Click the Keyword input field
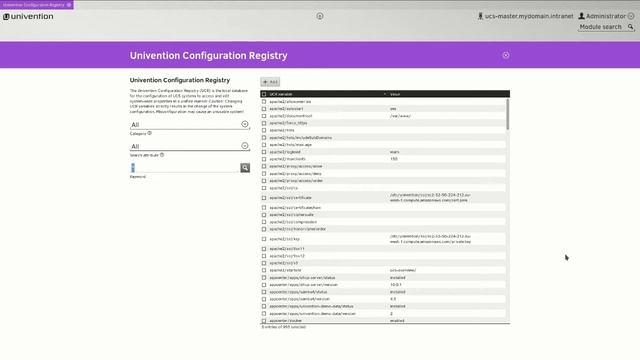Viewport: 640px width, 360px height. pyautogui.click(x=184, y=168)
